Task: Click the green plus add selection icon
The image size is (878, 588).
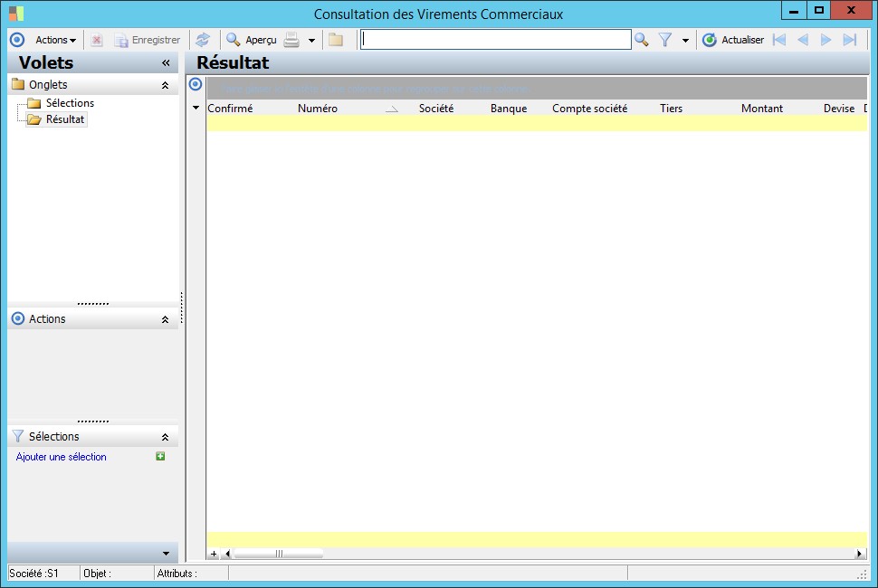Action: point(160,457)
